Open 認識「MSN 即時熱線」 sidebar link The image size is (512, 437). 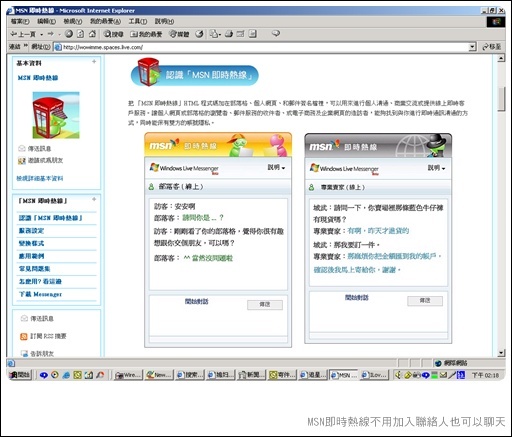coord(50,218)
